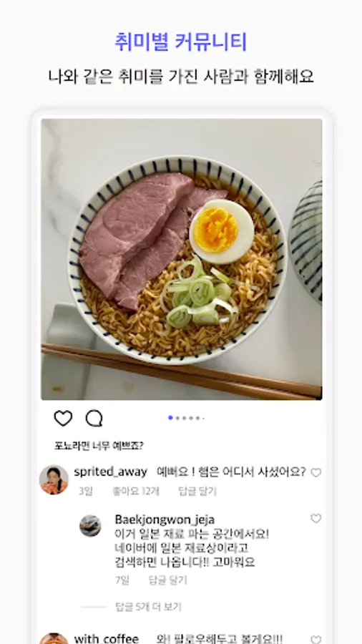Viewport: 362px width, 644px height.
Task: Tap the ramen bowl photo
Action: [x=182, y=259]
